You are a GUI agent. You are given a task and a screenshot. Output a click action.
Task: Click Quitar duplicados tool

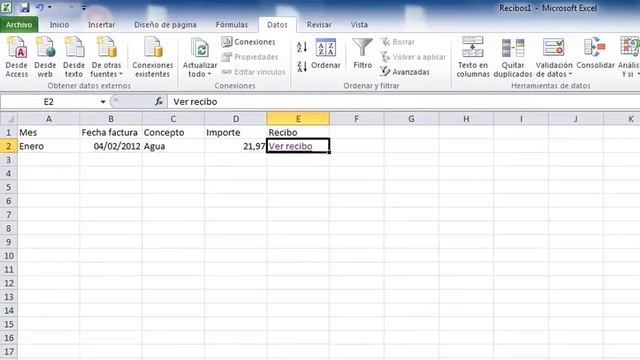pyautogui.click(x=513, y=57)
